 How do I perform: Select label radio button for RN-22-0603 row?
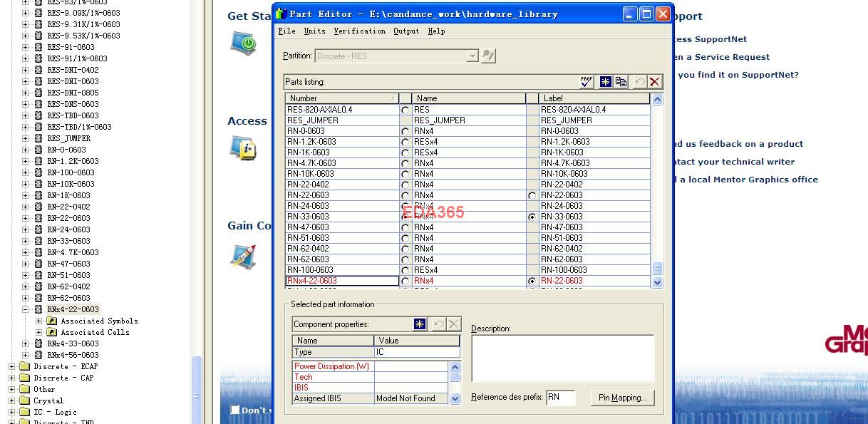pos(532,195)
